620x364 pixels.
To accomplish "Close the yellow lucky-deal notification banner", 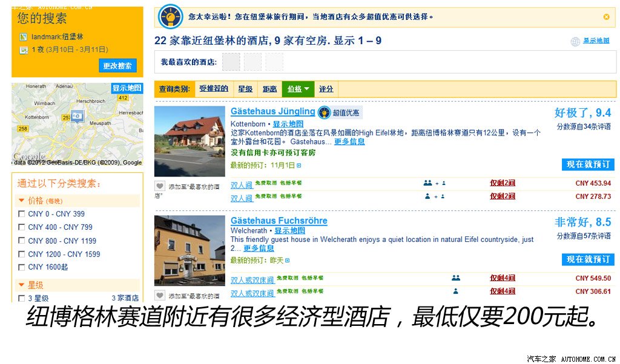I will [606, 16].
